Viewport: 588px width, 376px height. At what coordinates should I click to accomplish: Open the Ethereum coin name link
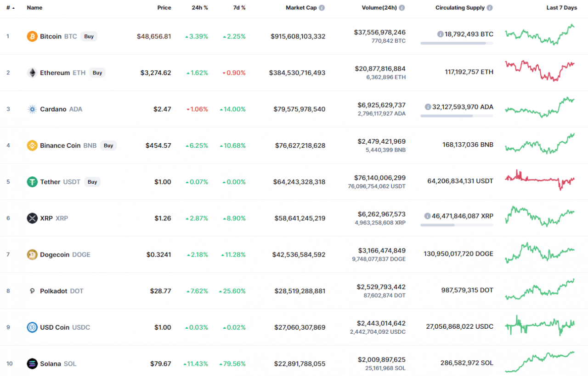55,73
